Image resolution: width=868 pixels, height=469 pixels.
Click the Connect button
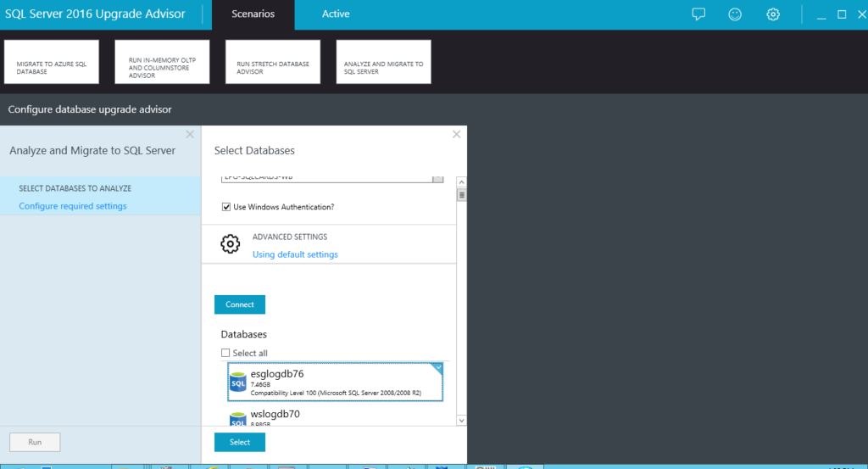(240, 304)
